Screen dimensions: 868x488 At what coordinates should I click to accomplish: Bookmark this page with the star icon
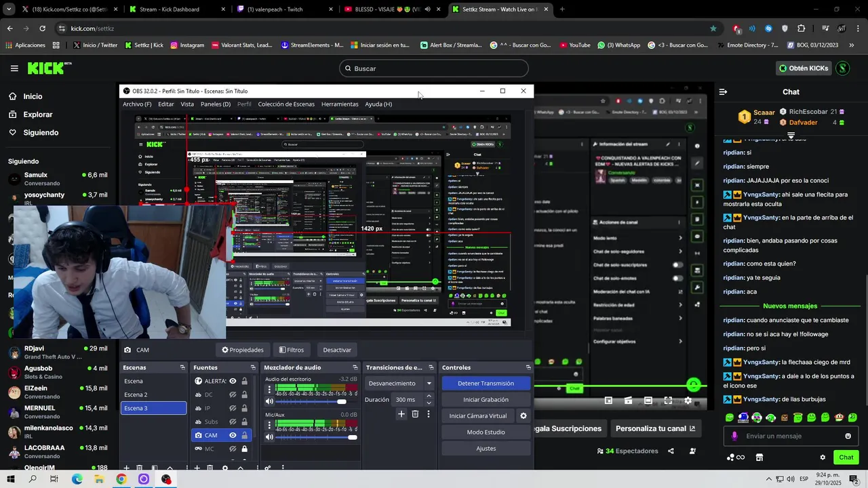pyautogui.click(x=713, y=28)
